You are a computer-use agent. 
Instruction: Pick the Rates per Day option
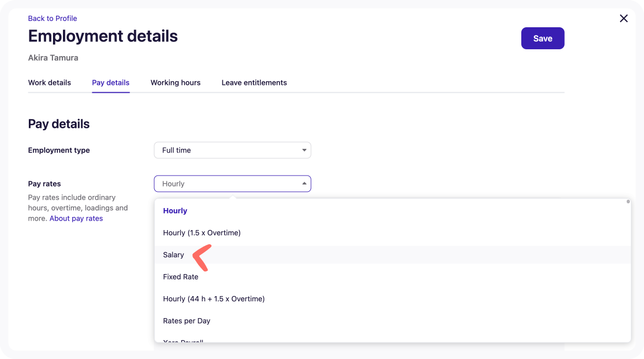coord(187,321)
